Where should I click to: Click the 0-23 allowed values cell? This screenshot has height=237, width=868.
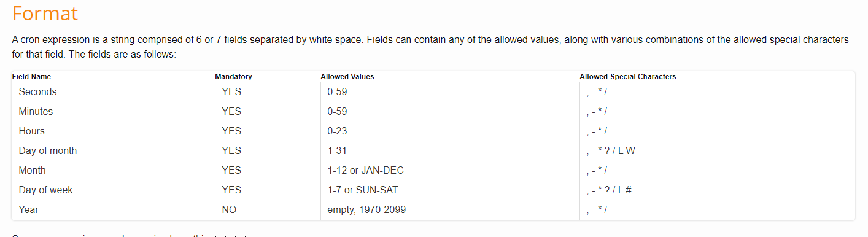(338, 131)
